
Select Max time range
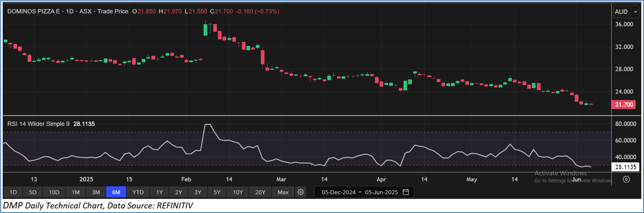(x=283, y=192)
